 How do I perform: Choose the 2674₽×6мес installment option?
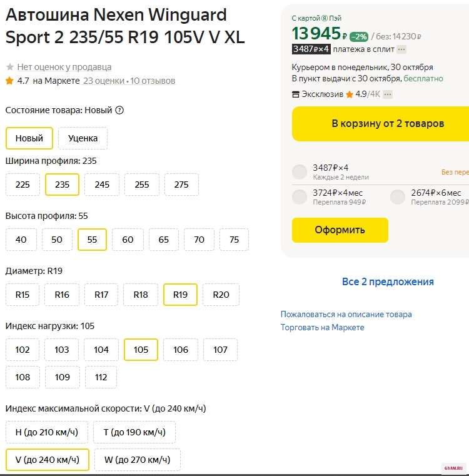click(x=398, y=197)
